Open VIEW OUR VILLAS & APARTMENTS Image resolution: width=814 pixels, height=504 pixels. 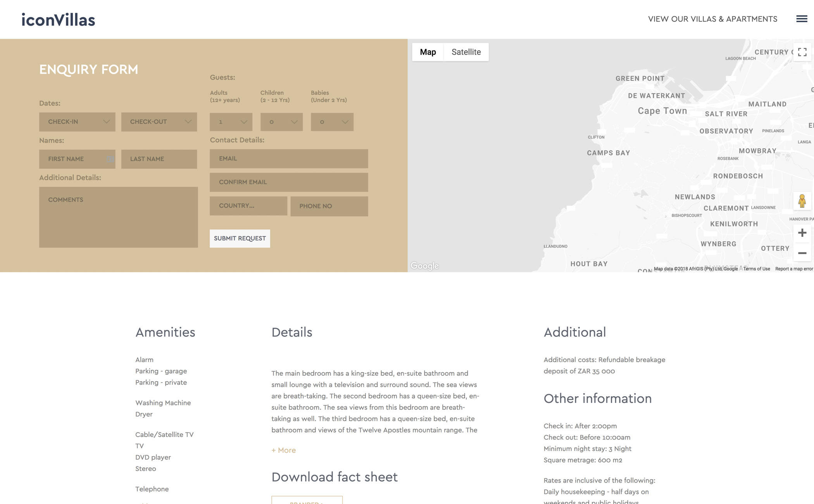712,19
